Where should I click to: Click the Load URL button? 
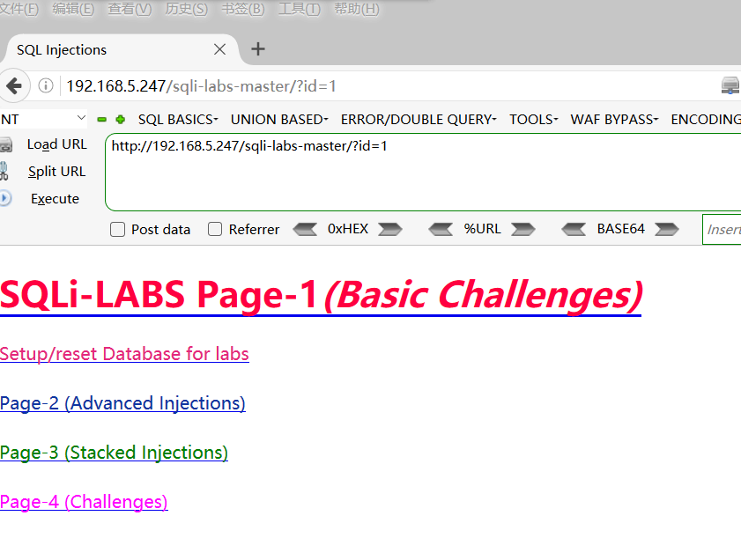tap(57, 144)
